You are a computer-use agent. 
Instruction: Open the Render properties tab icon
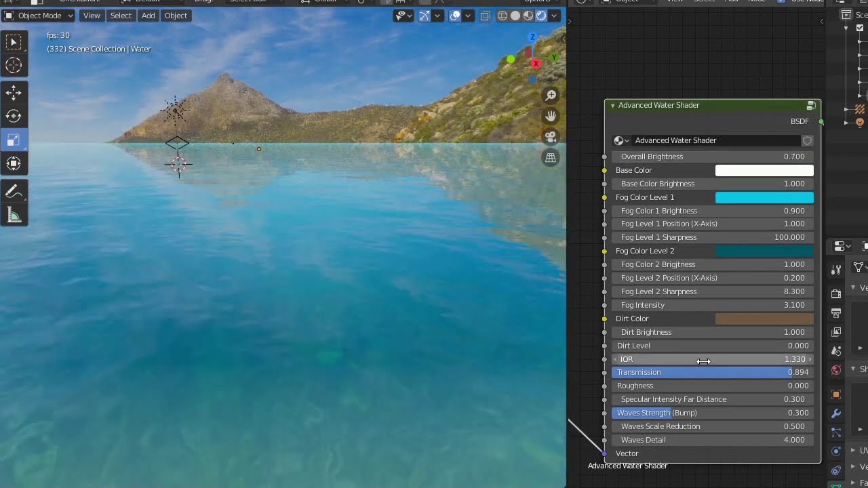pos(836,293)
